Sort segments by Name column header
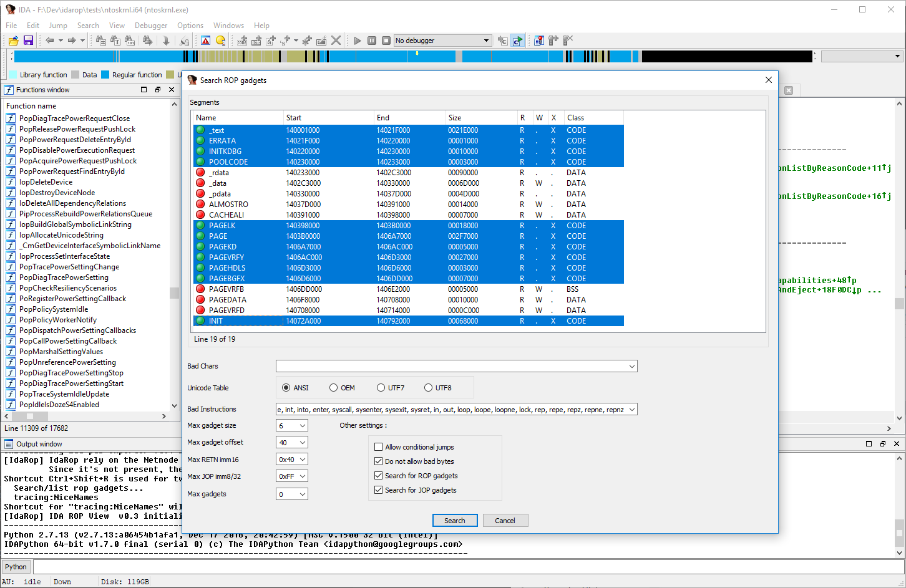This screenshot has width=906, height=588. (238, 118)
